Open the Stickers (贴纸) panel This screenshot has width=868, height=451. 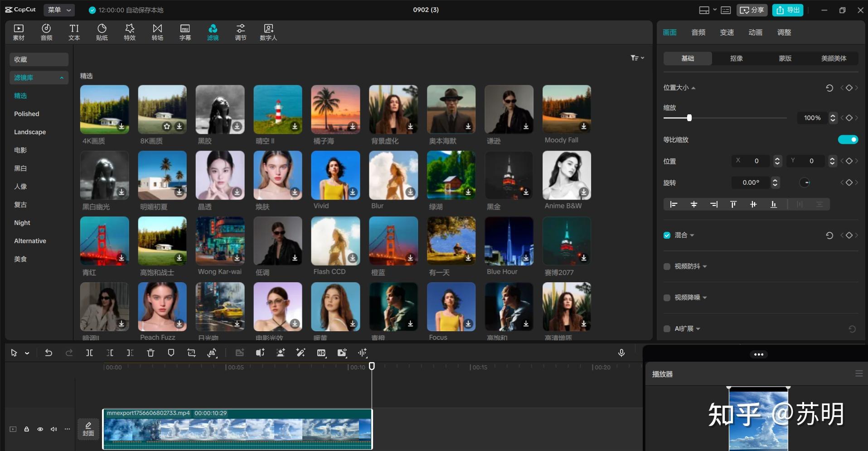click(102, 32)
